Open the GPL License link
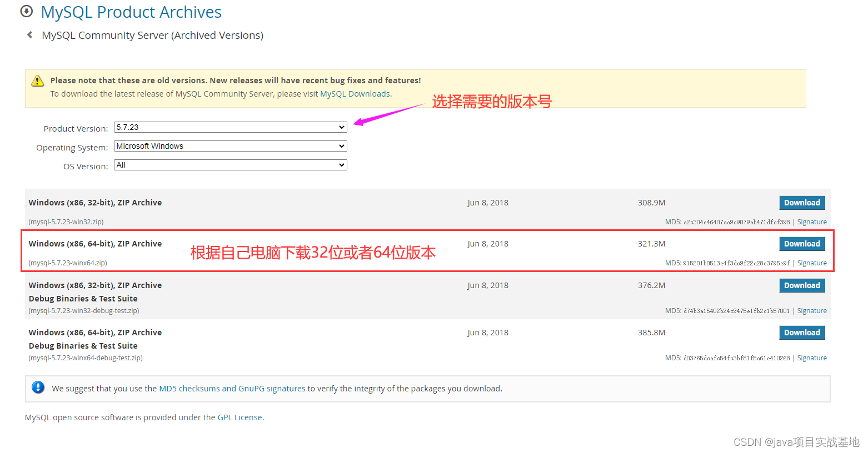 click(240, 417)
